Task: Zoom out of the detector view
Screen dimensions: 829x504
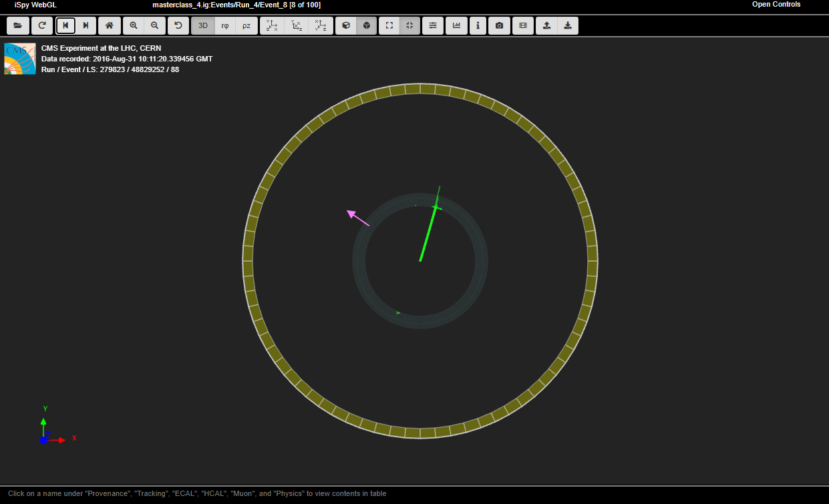Action: tap(155, 25)
